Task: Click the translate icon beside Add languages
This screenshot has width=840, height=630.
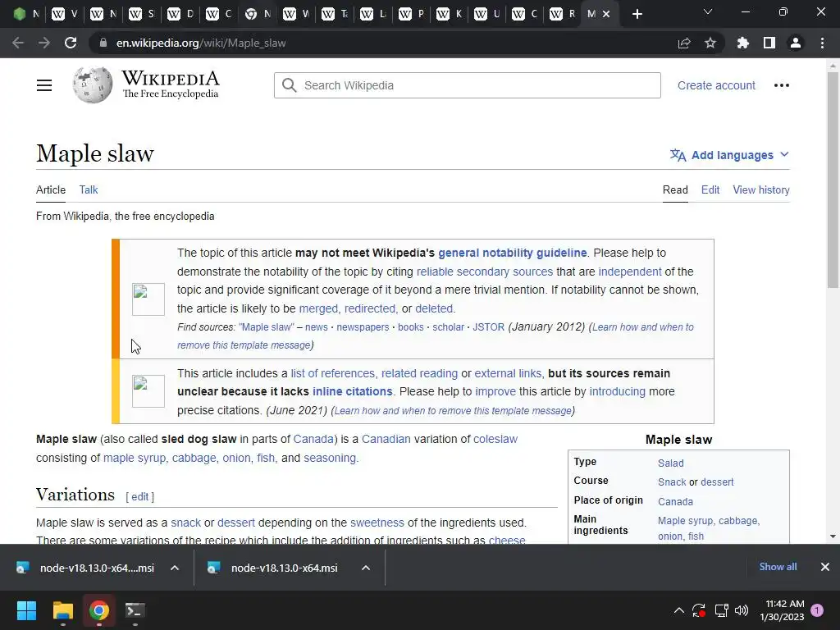Action: click(678, 155)
